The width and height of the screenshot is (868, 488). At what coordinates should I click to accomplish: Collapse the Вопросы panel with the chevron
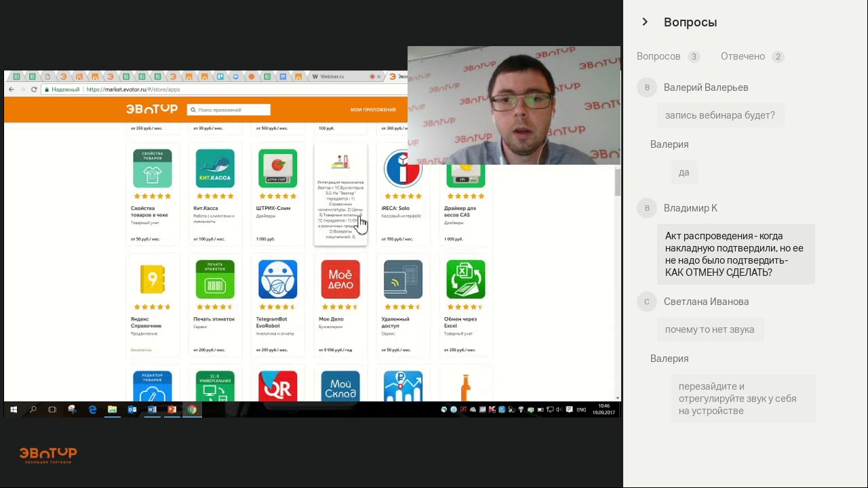pos(645,22)
